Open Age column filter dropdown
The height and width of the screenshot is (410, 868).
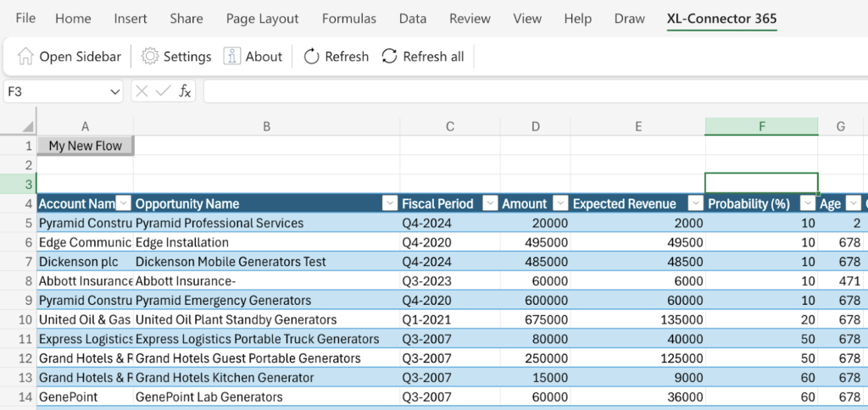pos(853,203)
